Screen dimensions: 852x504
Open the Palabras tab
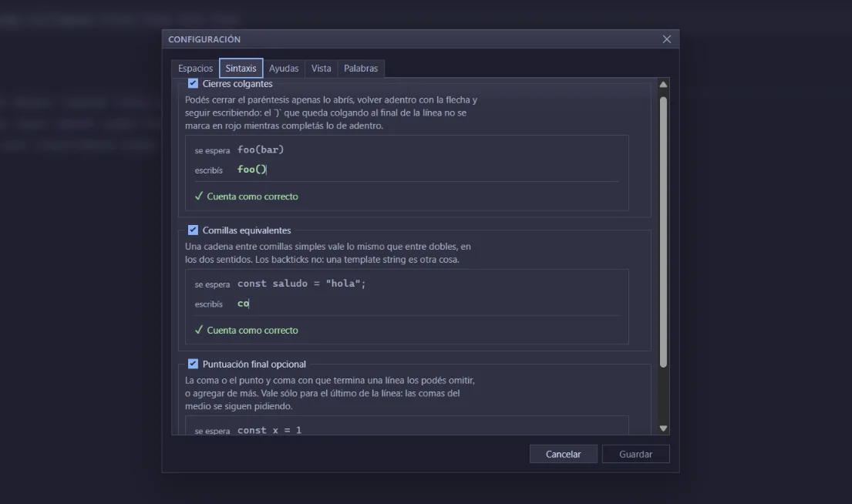[x=361, y=69]
